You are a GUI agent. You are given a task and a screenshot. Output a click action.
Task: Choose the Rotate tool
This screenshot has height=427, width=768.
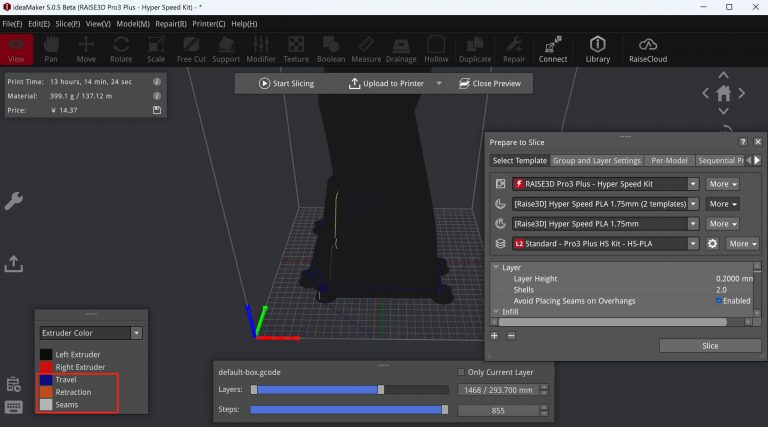point(121,49)
